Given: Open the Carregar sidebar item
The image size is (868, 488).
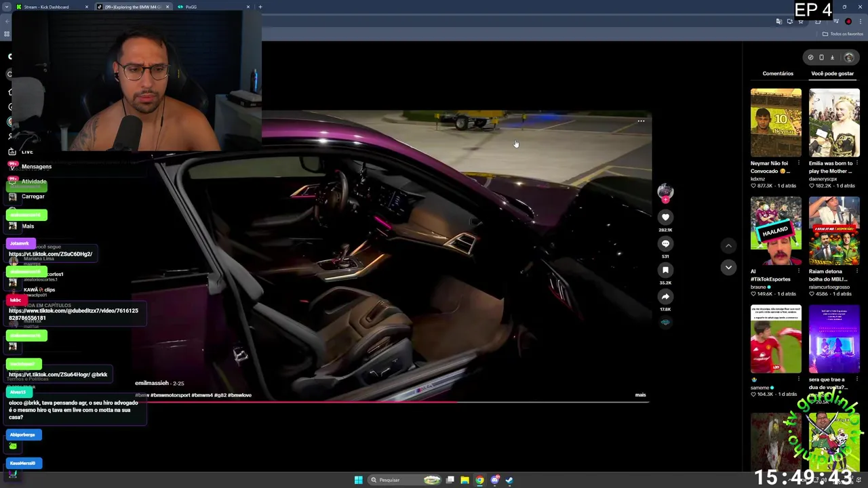Looking at the screenshot, I should point(33,197).
